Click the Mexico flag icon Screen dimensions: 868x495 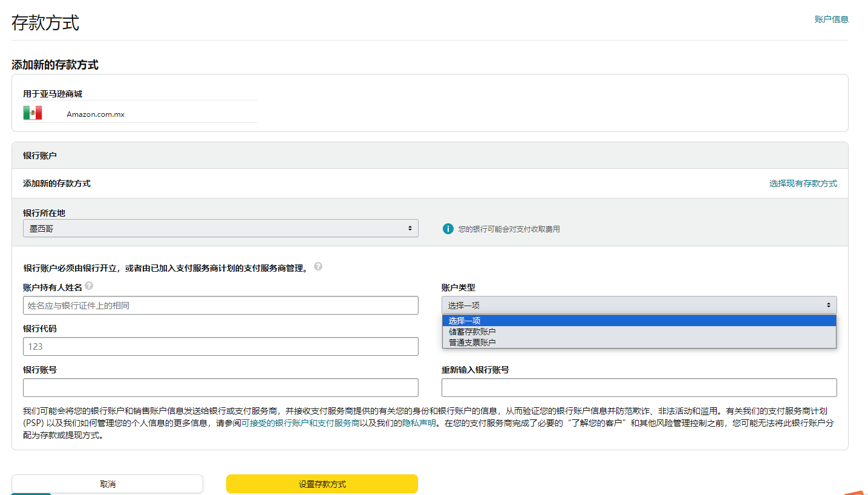click(32, 113)
